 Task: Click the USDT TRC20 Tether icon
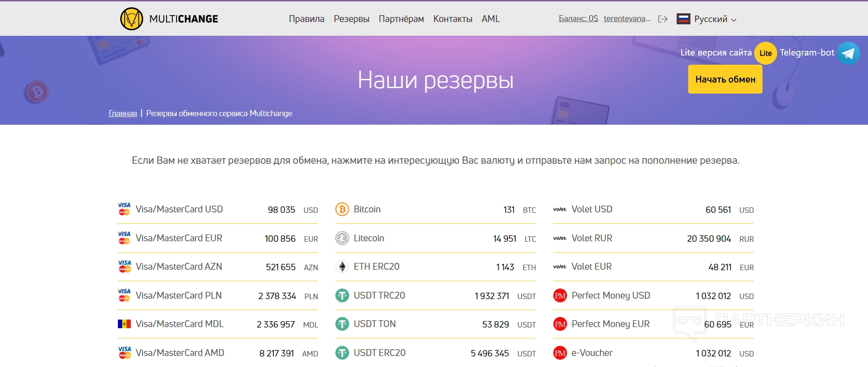point(342,295)
